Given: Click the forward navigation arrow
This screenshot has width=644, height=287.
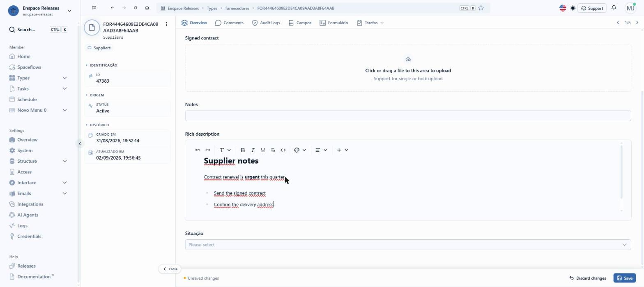Looking at the screenshot, I should 124,8.
